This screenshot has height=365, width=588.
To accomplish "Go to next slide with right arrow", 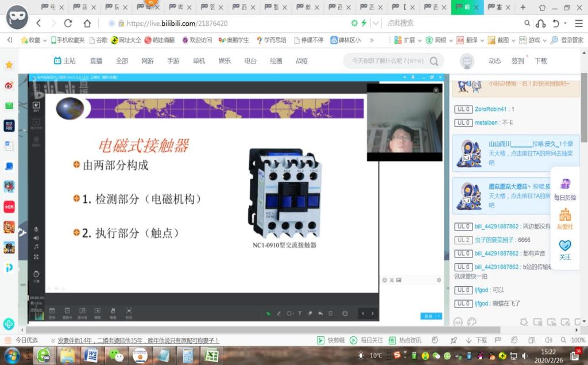I will pos(373,313).
